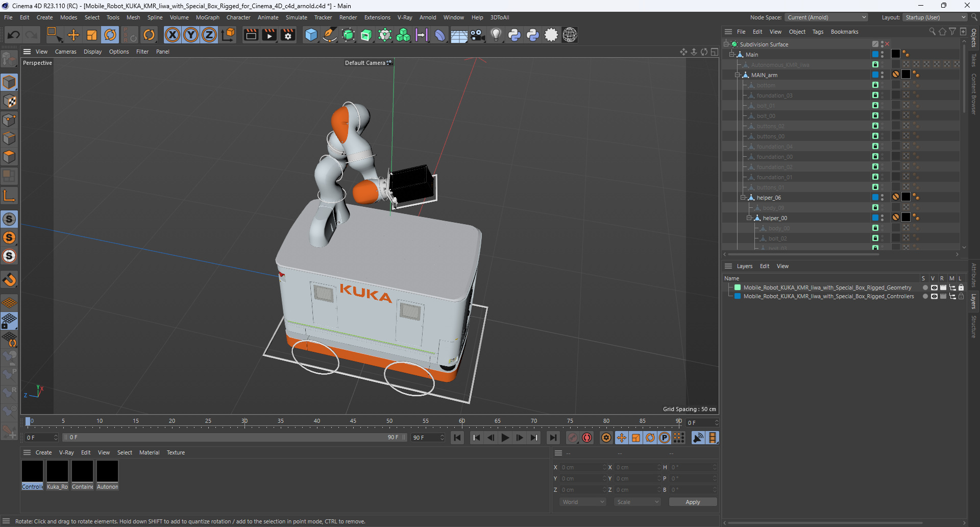Image resolution: width=980 pixels, height=527 pixels.
Task: Collapse the helper_00 hierarchy
Action: click(749, 218)
